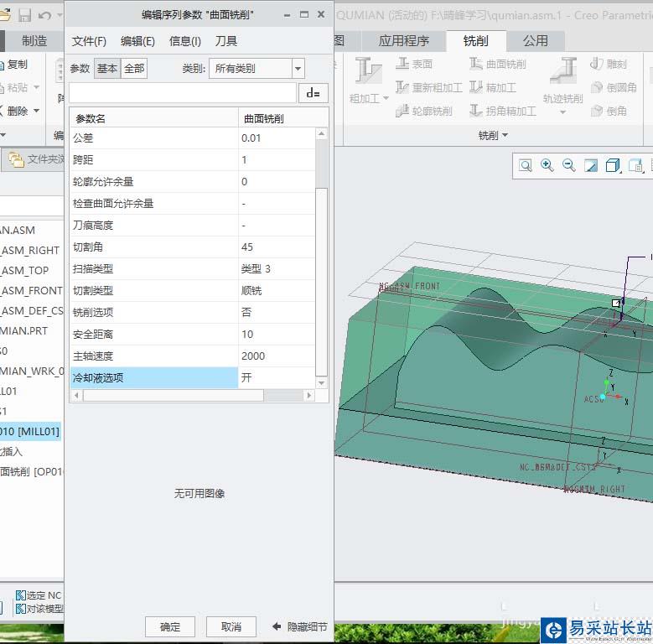This screenshot has width=653, height=644.
Task: Toggle the 基本 parameter view
Action: click(107, 69)
